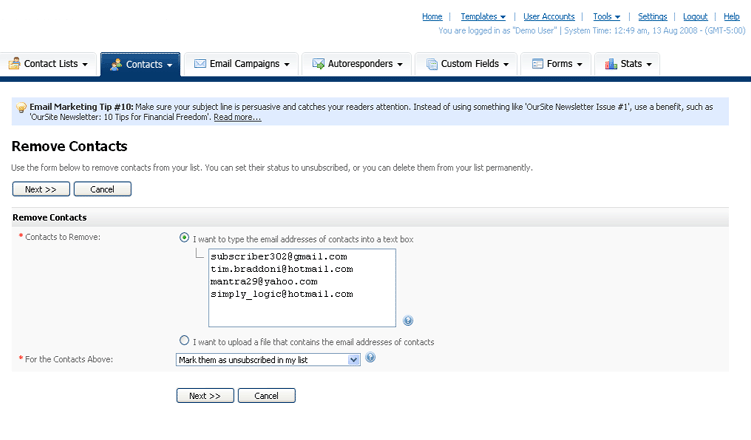Click the For the Contacts Above label

pos(69,359)
